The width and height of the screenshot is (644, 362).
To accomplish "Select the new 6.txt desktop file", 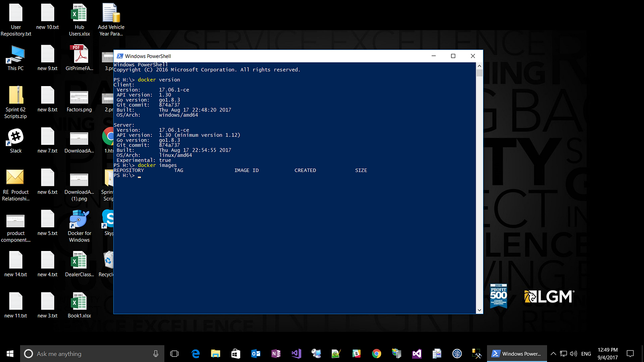I will tap(47, 182).
